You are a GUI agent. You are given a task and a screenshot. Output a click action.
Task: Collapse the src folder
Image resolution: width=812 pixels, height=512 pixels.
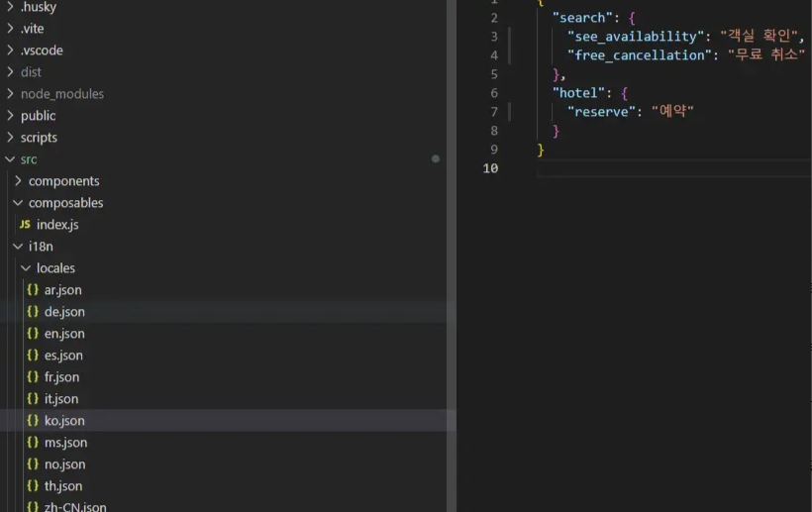pyautogui.click(x=10, y=159)
